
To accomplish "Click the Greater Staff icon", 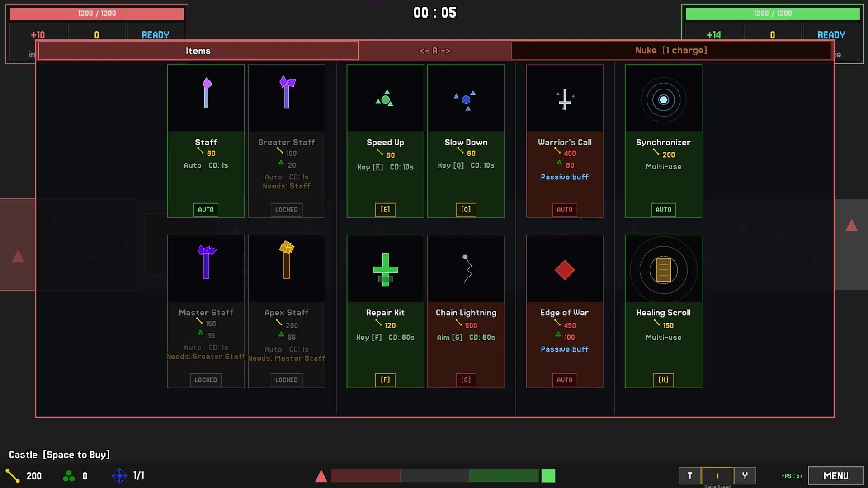I will pyautogui.click(x=287, y=92).
